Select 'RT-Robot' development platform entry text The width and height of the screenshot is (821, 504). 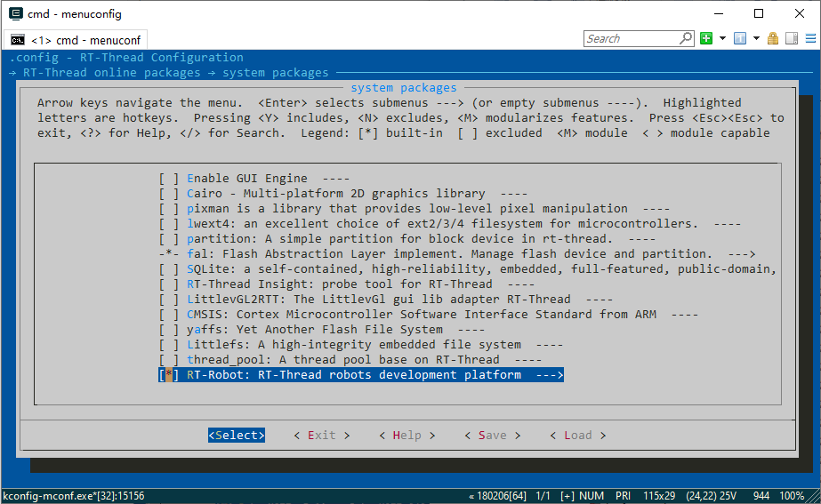coord(354,375)
